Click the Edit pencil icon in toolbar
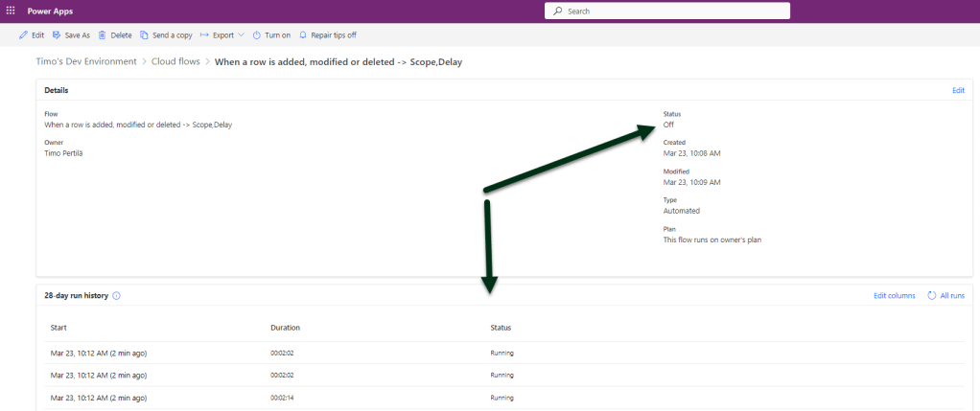Viewport: 980px width, 411px height. coord(23,35)
